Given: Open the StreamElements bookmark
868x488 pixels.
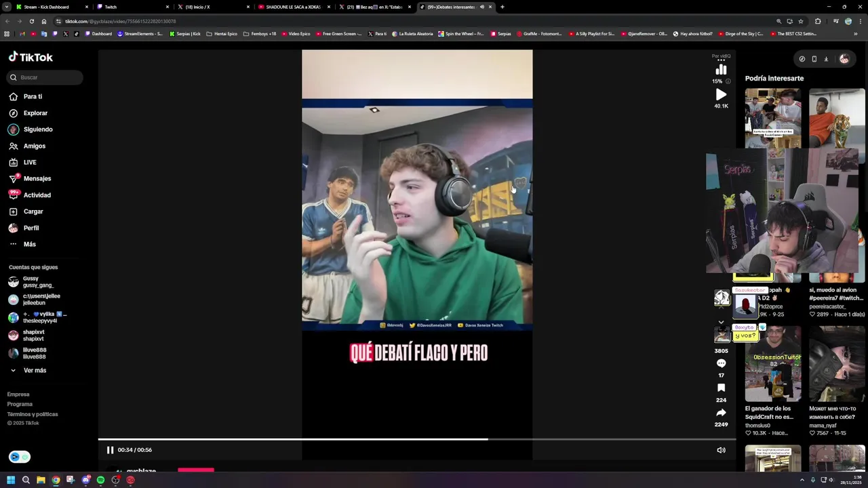Looking at the screenshot, I should click(140, 33).
